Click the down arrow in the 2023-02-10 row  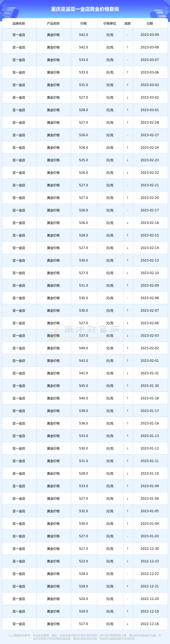(x=128, y=273)
